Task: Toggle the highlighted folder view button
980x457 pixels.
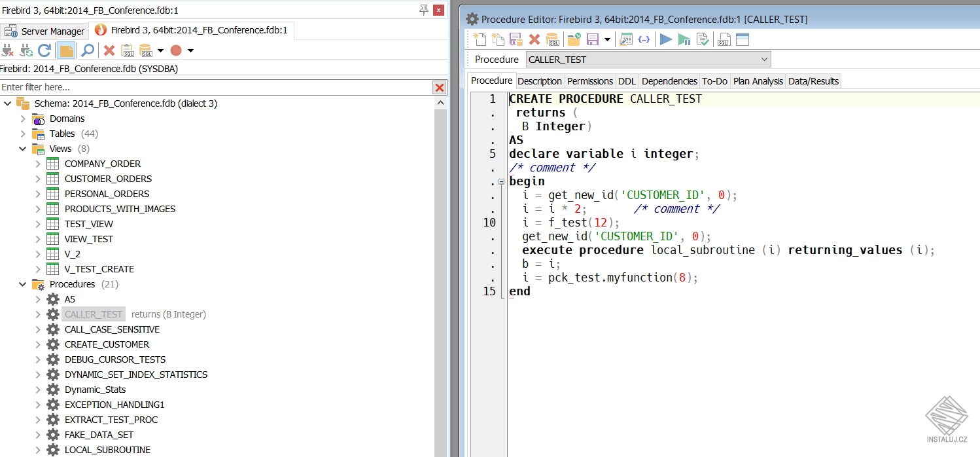Action: (66, 50)
